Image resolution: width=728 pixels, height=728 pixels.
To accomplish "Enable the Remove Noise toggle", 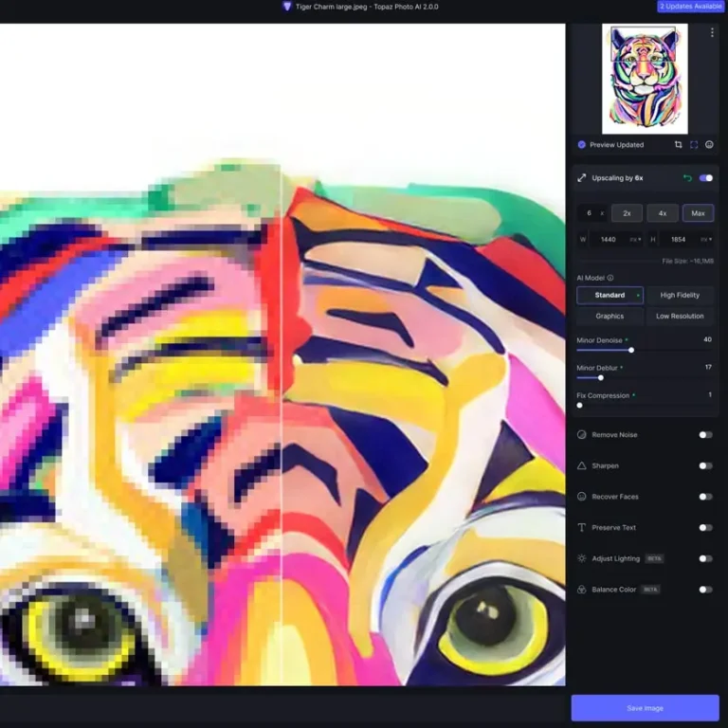I will 705,435.
